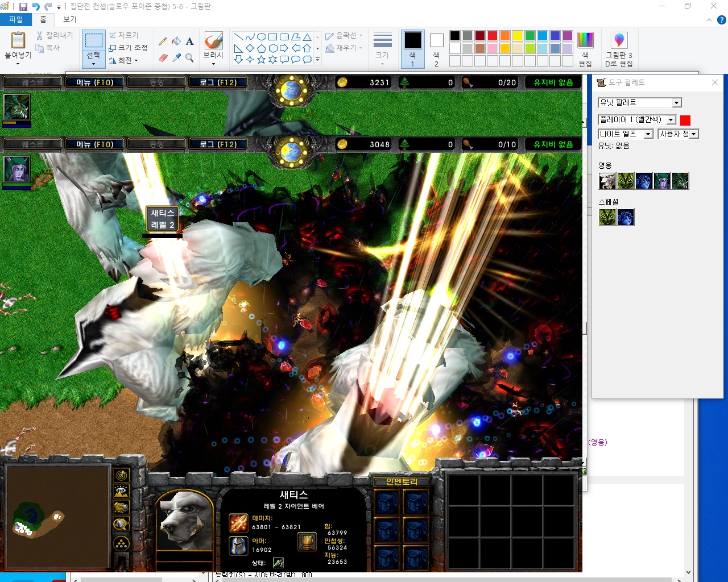Screen dimensions: 728x582
Task: Click lower 로그 (F12) game button
Action: [218, 144]
